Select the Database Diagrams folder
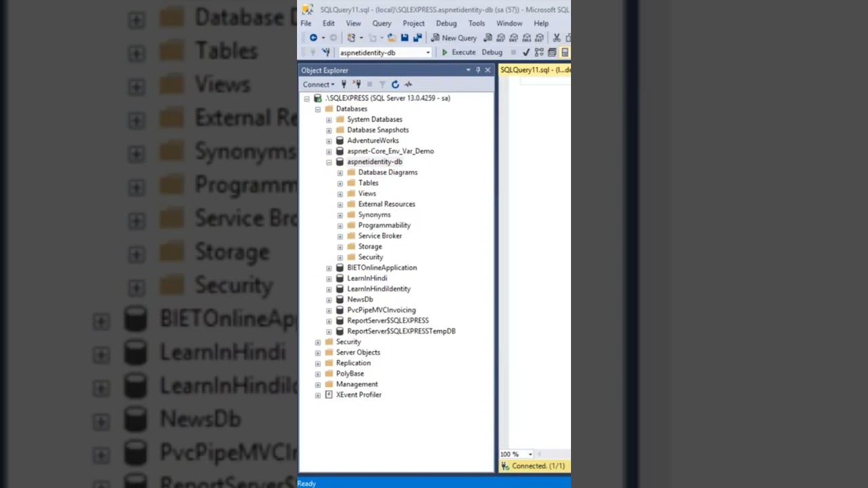Screen dimensions: 868x488 [388, 172]
